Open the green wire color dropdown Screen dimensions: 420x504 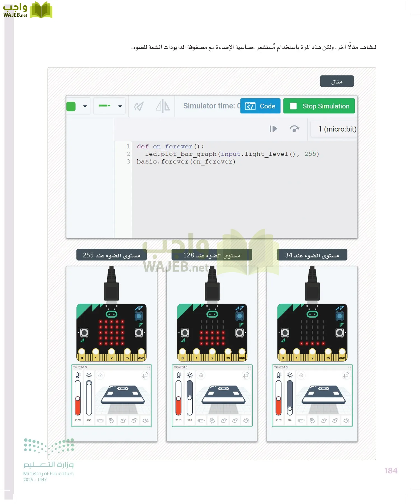tap(85, 106)
